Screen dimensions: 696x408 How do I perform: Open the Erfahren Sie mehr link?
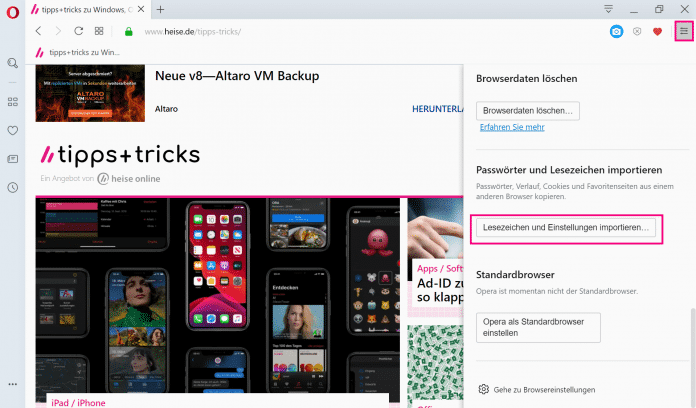pos(511,128)
